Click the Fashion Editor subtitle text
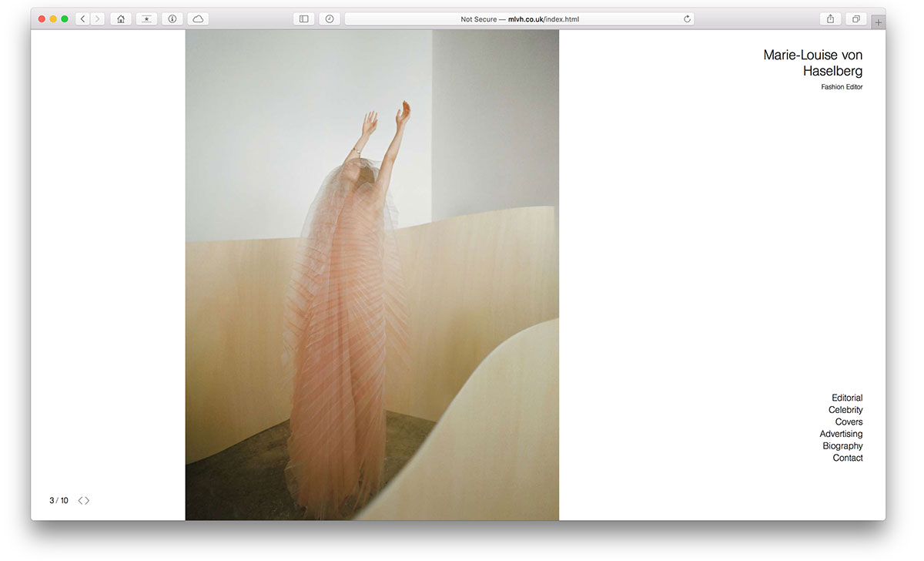The height and width of the screenshot is (561, 924). tap(842, 87)
